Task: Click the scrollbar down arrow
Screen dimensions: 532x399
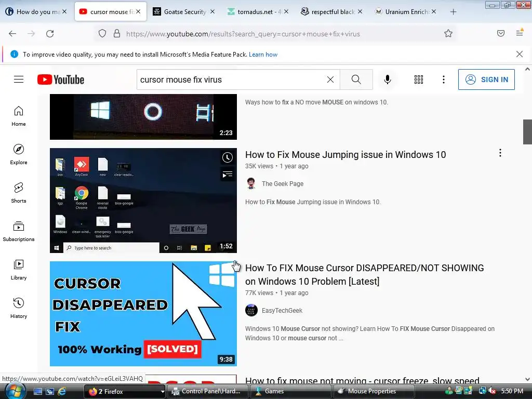Action: [x=527, y=379]
